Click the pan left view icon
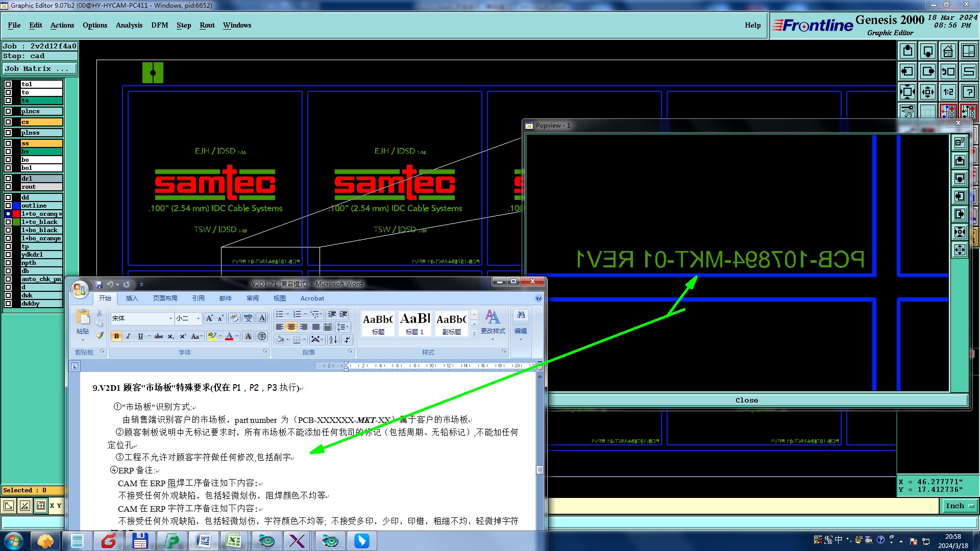The image size is (980, 551). pyautogui.click(x=908, y=71)
